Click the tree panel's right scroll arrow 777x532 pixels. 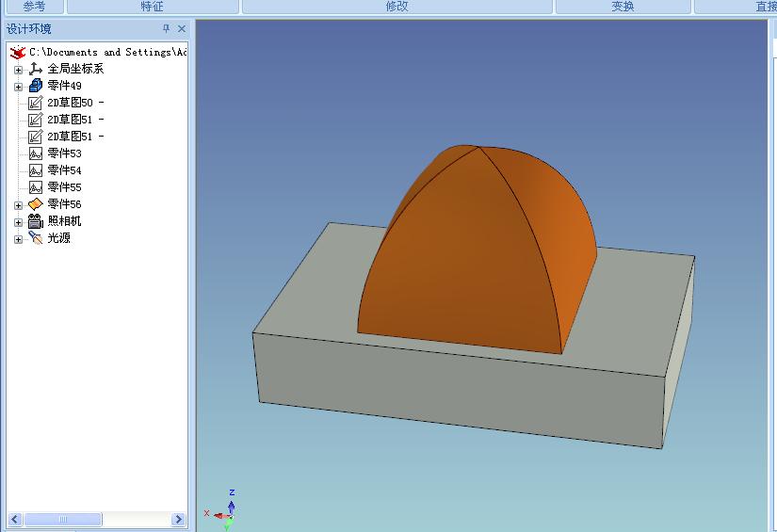coord(178,519)
